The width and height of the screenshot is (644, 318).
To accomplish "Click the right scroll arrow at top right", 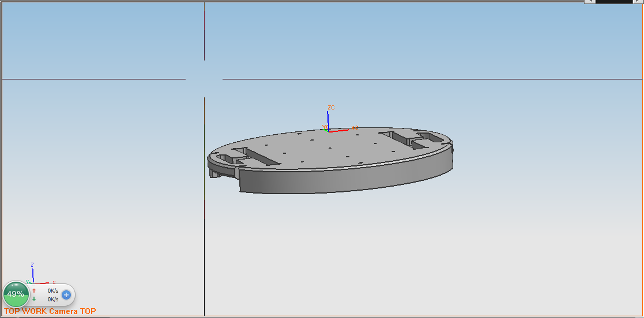I will pos(638,2).
